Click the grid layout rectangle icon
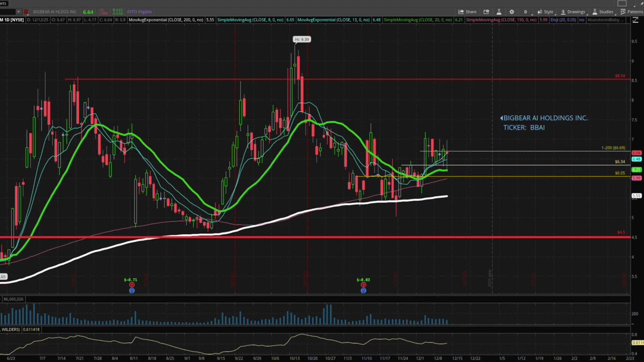Viewport: 644px width, 362px height. [x=622, y=3]
